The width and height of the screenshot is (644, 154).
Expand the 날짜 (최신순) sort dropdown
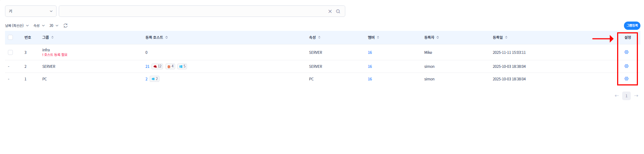tap(16, 25)
